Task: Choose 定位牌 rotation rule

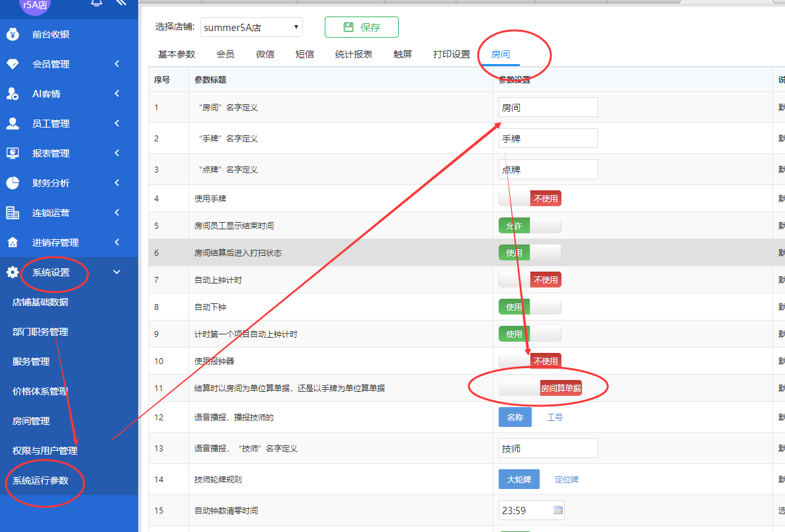Action: (567, 479)
